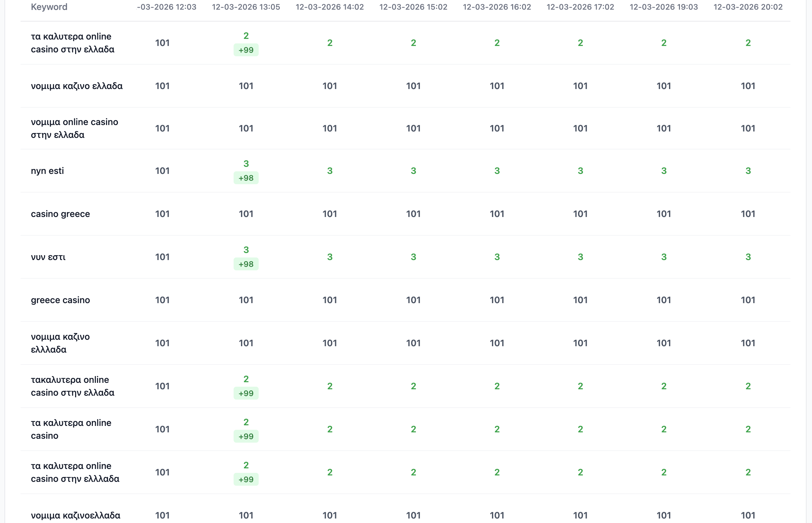The height and width of the screenshot is (523, 812).
Task: Click keyword 'τα καλυτερα online casino στην ελλλαδα'
Action: click(x=75, y=473)
